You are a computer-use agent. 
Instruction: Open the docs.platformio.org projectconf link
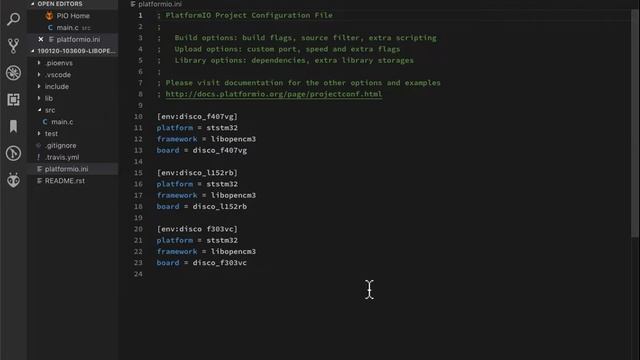[273, 94]
